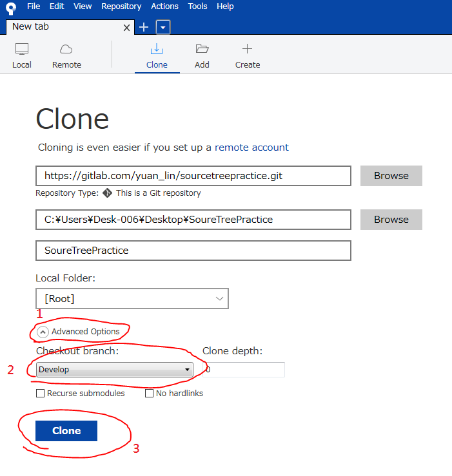Viewport: 452px width, 476px height.
Task: Click the 'This is a Git repository' text
Action: click(x=159, y=193)
